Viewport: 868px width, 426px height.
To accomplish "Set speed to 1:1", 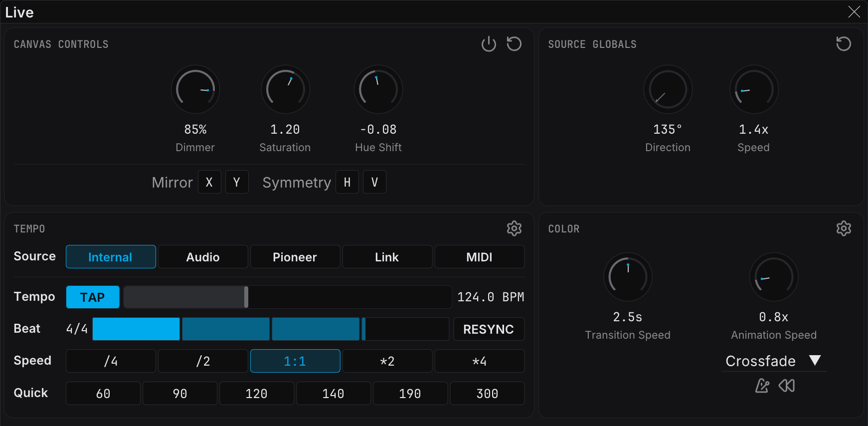I will click(x=295, y=361).
